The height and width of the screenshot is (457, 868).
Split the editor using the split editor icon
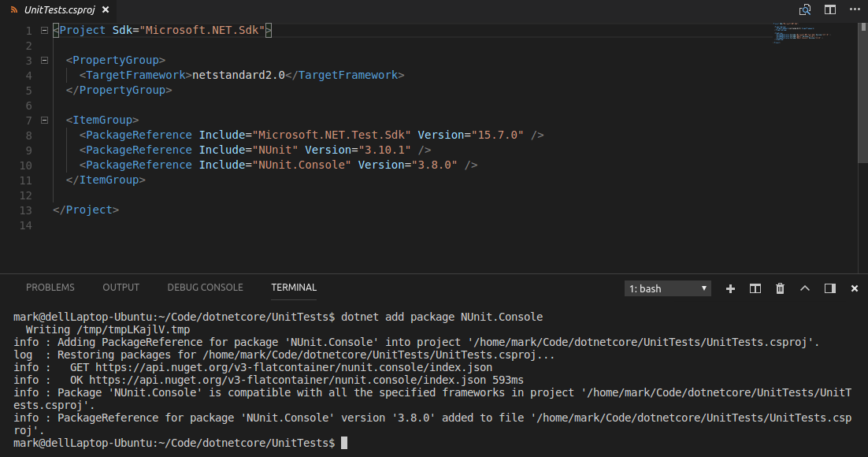click(x=829, y=8)
